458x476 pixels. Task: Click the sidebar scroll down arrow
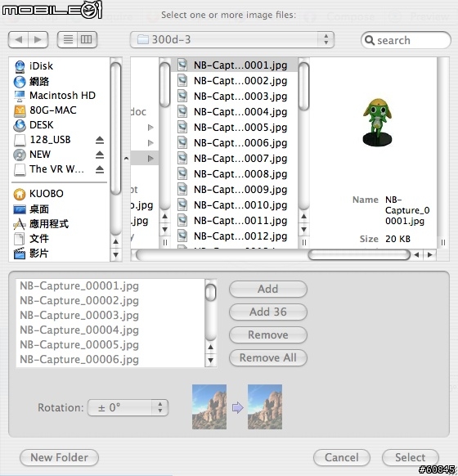115,255
